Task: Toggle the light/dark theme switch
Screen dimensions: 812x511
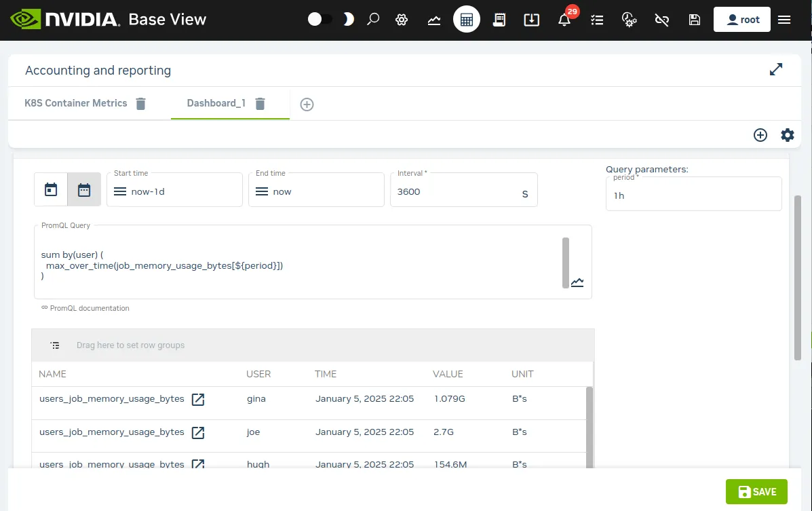Action: point(320,20)
